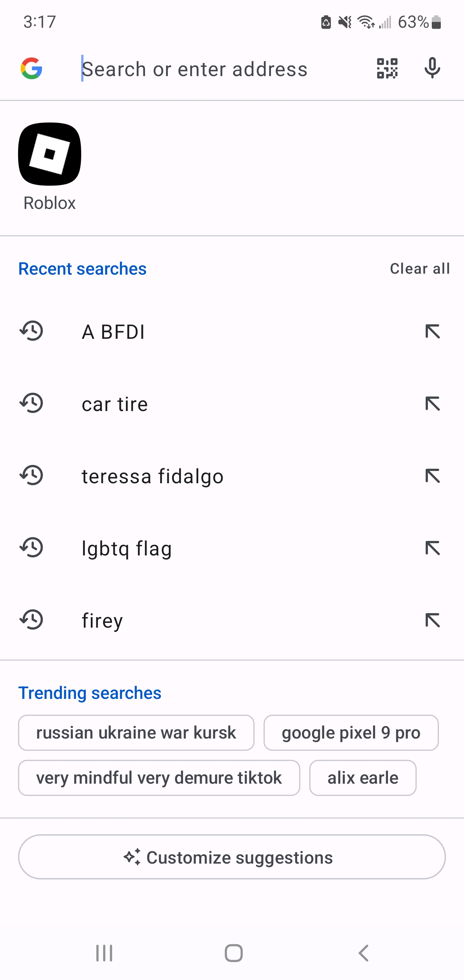This screenshot has width=464, height=980.
Task: Insert 'car tire' into search box arrow
Action: [x=432, y=404]
